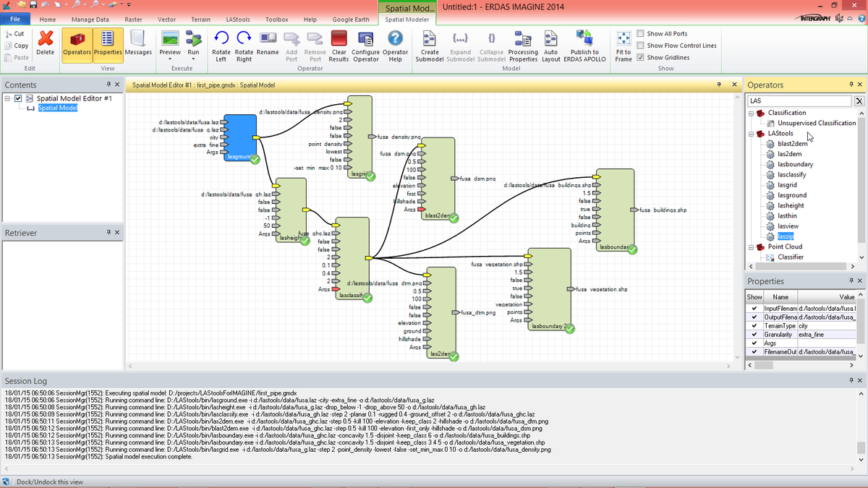
Task: Switch to the Raster ribbon tab
Action: (x=132, y=20)
